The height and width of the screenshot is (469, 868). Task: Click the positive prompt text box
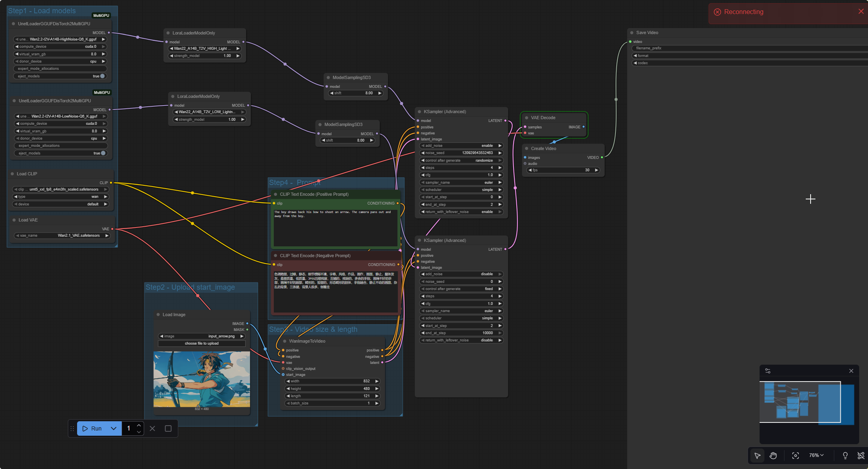[335, 227]
